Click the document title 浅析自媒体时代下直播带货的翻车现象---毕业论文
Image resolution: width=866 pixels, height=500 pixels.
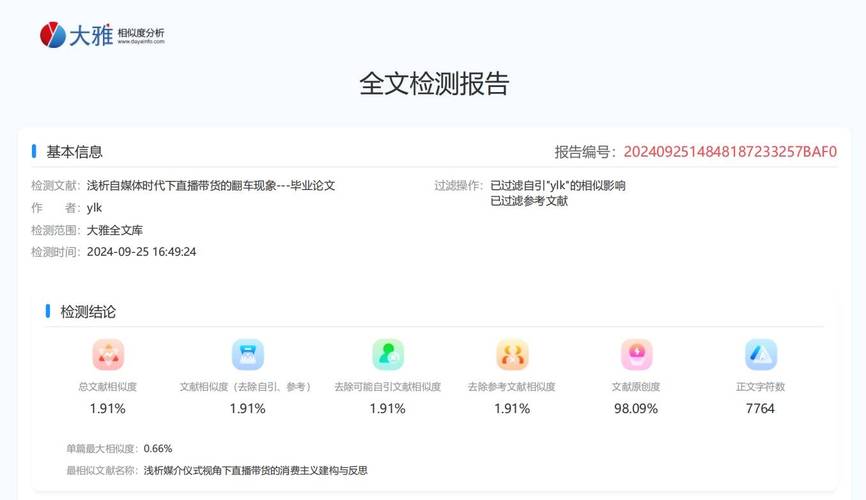click(x=211, y=186)
